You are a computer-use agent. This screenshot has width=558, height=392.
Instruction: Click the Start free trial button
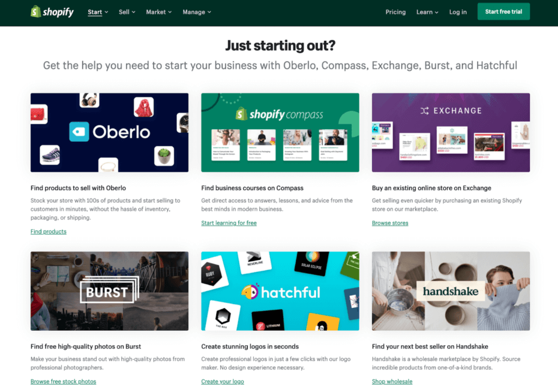503,11
